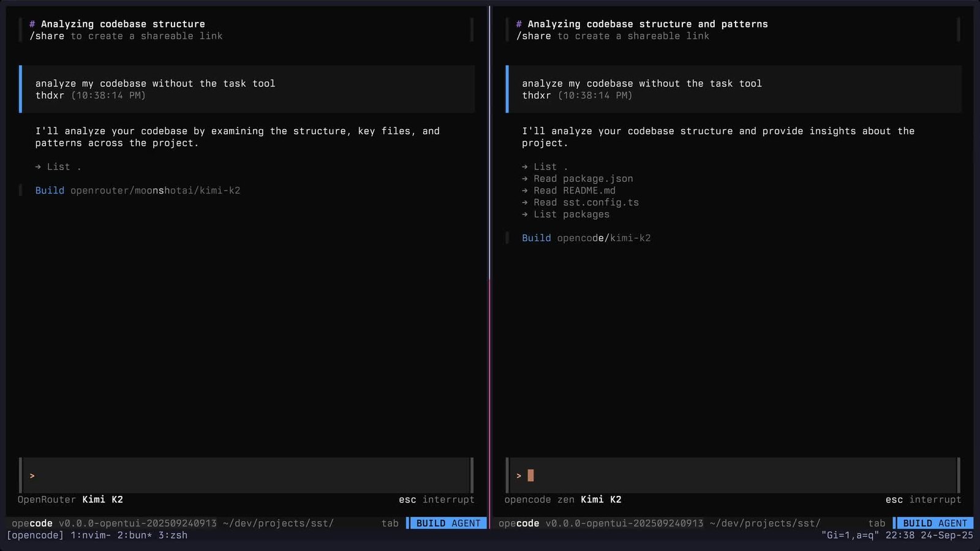Viewport: 980px width, 551px height.
Task: Select the 3:zsh tmux window tab
Action: coord(173,535)
